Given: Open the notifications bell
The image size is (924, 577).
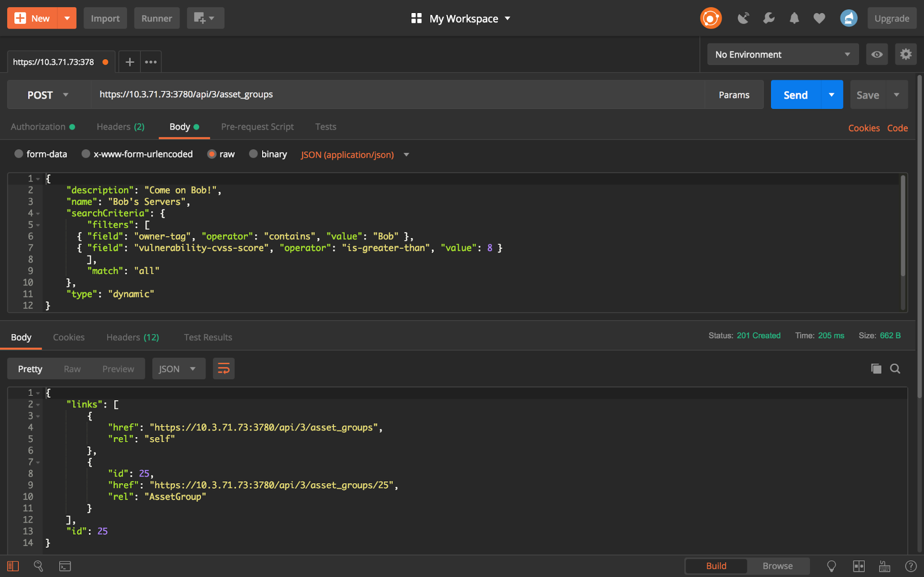Looking at the screenshot, I should point(794,18).
